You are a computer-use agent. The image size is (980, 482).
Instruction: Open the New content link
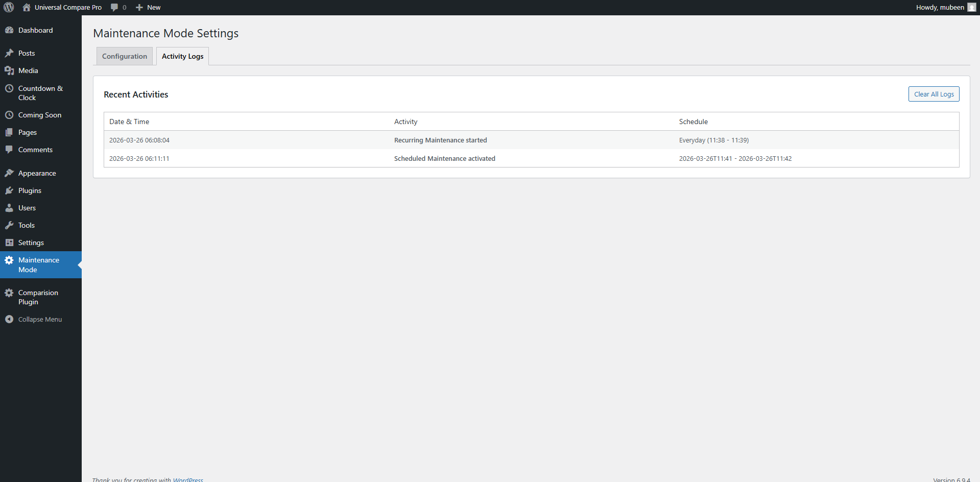(154, 7)
